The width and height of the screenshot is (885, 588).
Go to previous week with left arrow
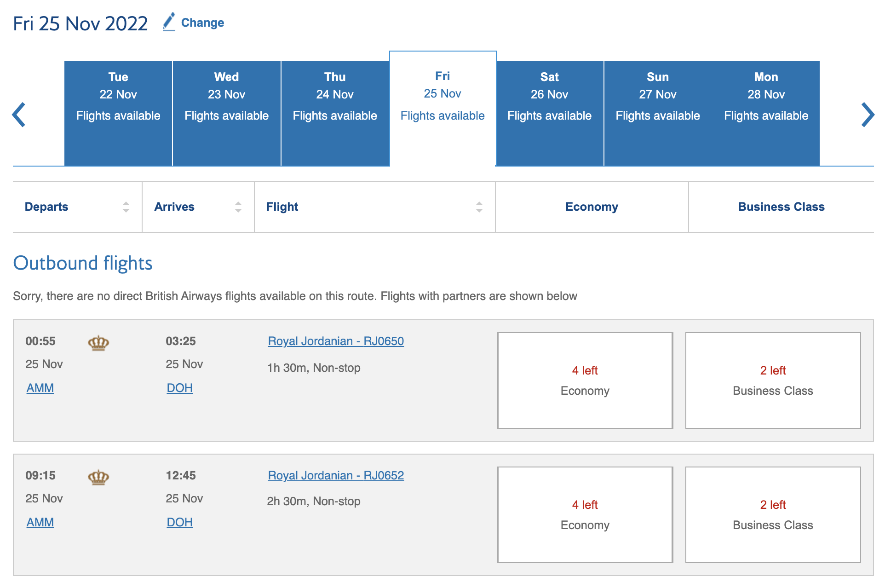tap(19, 115)
